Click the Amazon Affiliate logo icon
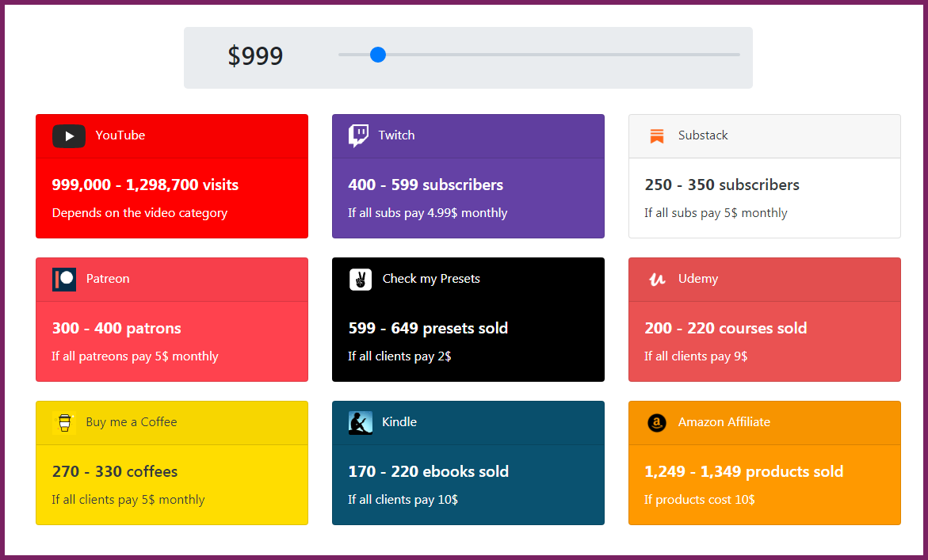 tap(656, 423)
